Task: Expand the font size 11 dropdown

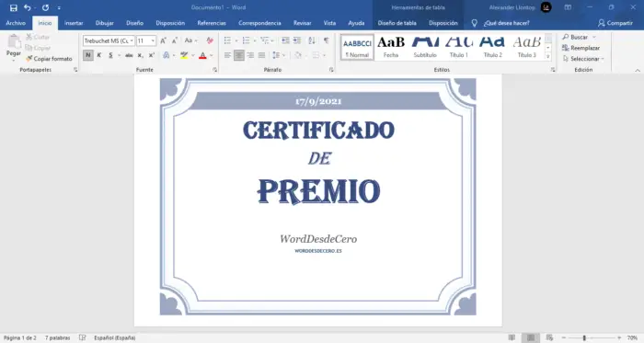Action: 153,40
